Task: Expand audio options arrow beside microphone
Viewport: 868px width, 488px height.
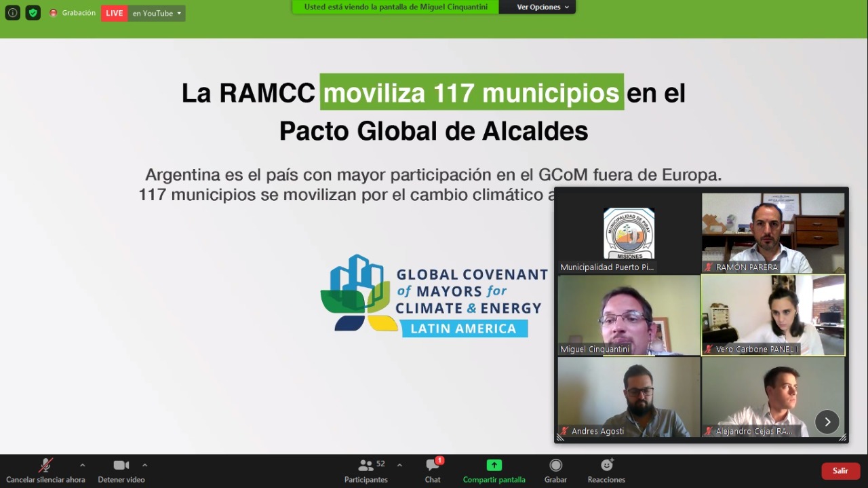Action: tap(83, 466)
